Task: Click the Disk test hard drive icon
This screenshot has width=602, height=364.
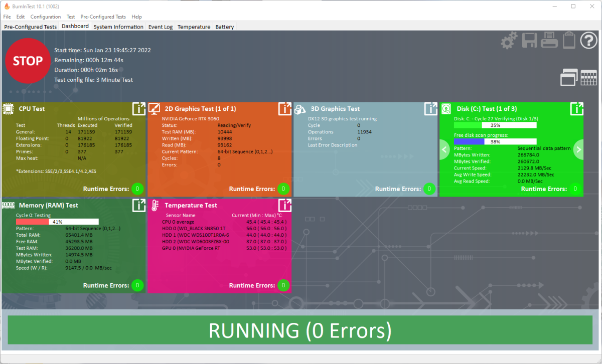Action: pyautogui.click(x=446, y=109)
